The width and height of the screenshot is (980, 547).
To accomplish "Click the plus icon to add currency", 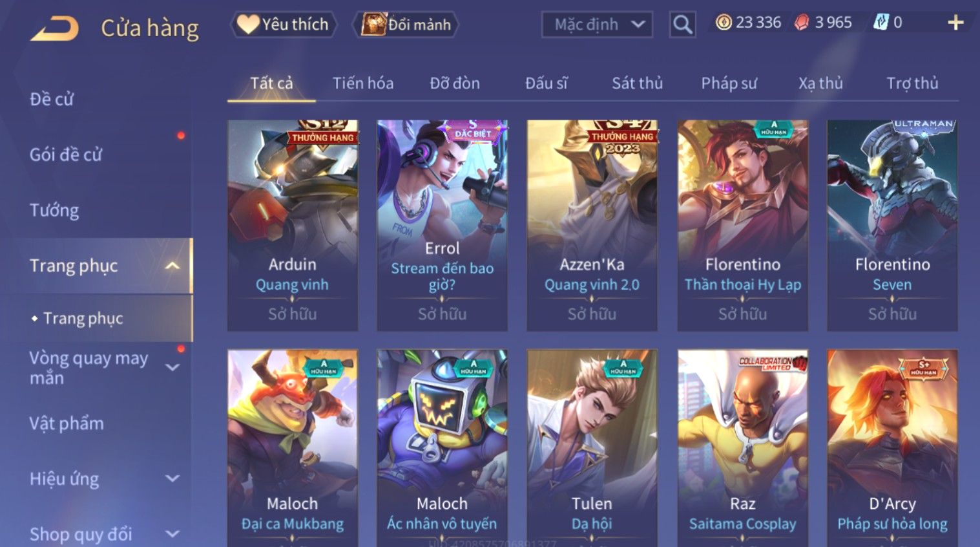I will (955, 23).
